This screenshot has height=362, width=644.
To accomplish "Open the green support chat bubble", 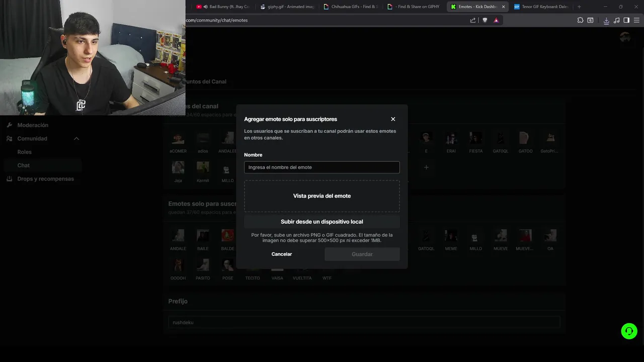I will coord(629,331).
